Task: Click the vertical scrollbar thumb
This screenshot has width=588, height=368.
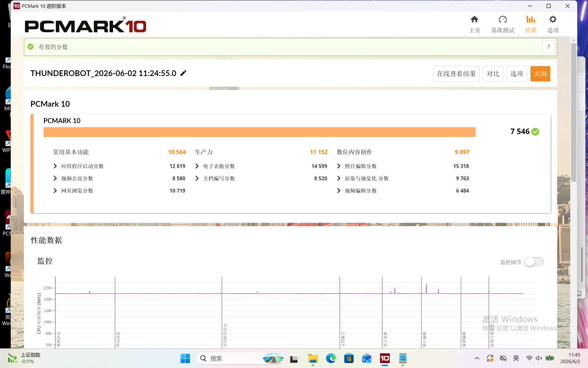Action: [573, 113]
